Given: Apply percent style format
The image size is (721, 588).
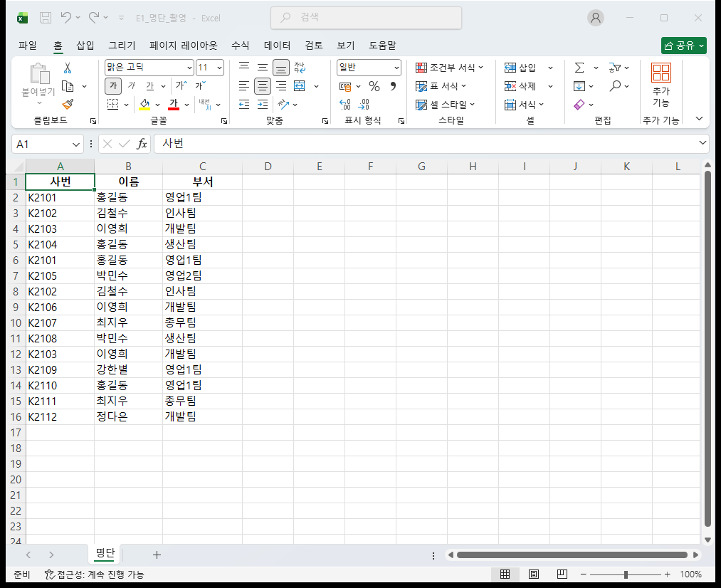Looking at the screenshot, I should 374,86.
